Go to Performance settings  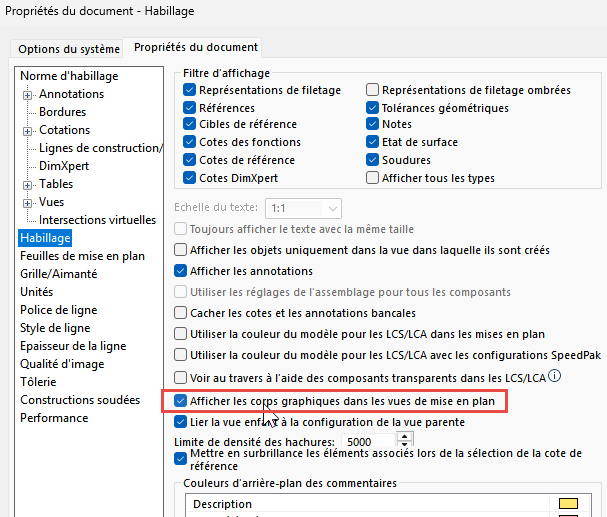click(x=54, y=418)
